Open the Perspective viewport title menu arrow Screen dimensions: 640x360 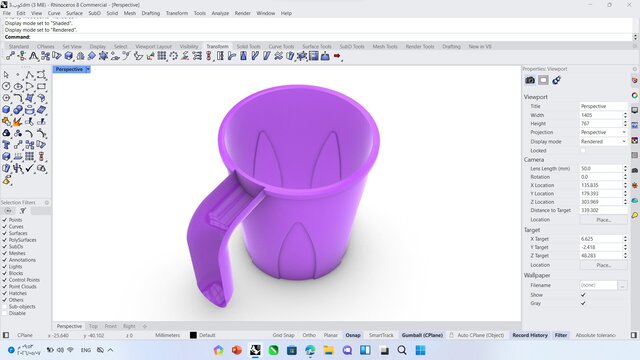click(88, 69)
